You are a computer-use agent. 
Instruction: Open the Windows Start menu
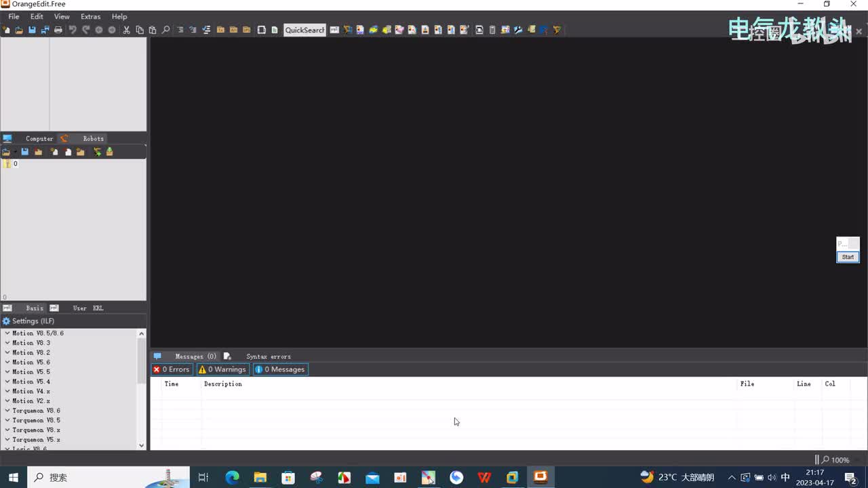[x=14, y=477]
